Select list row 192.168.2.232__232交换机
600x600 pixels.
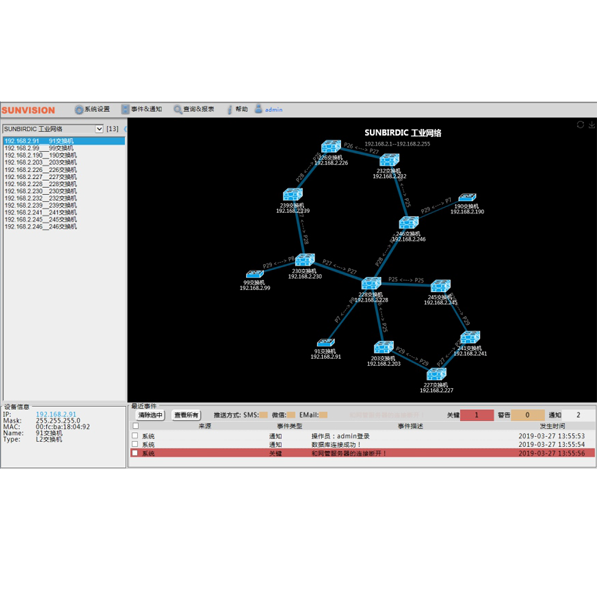64,198
